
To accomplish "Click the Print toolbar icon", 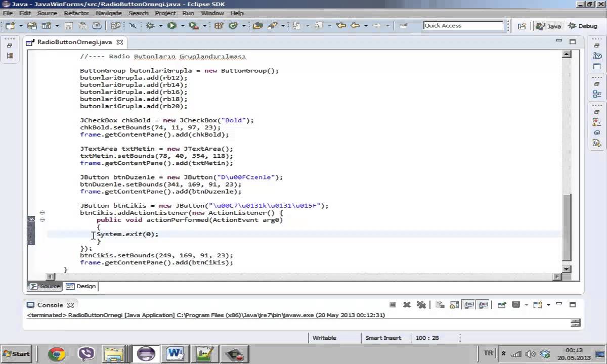I will [x=97, y=25].
